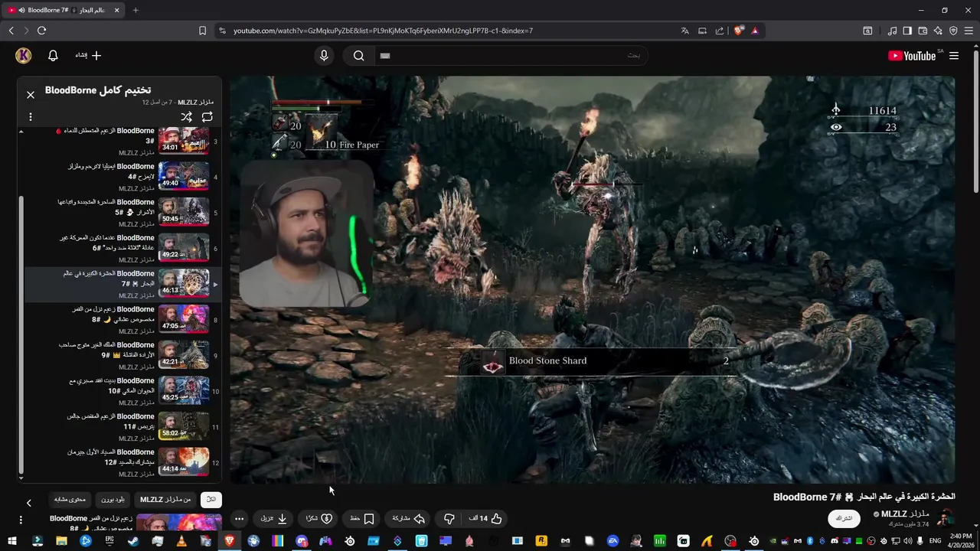The height and width of the screenshot is (551, 980).
Task: Open playlist video #5 lasting 50:45
Action: tap(184, 212)
